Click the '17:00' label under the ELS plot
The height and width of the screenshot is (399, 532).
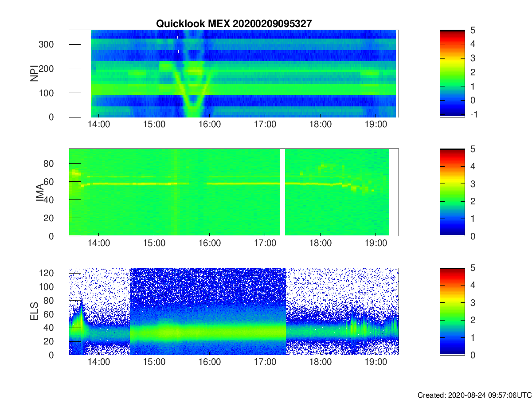click(x=265, y=362)
